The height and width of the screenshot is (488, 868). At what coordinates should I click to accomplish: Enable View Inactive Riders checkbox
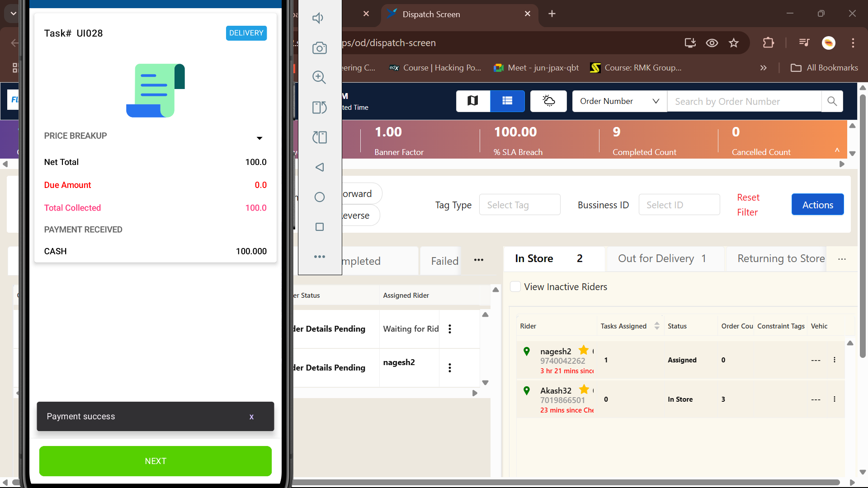coord(515,286)
